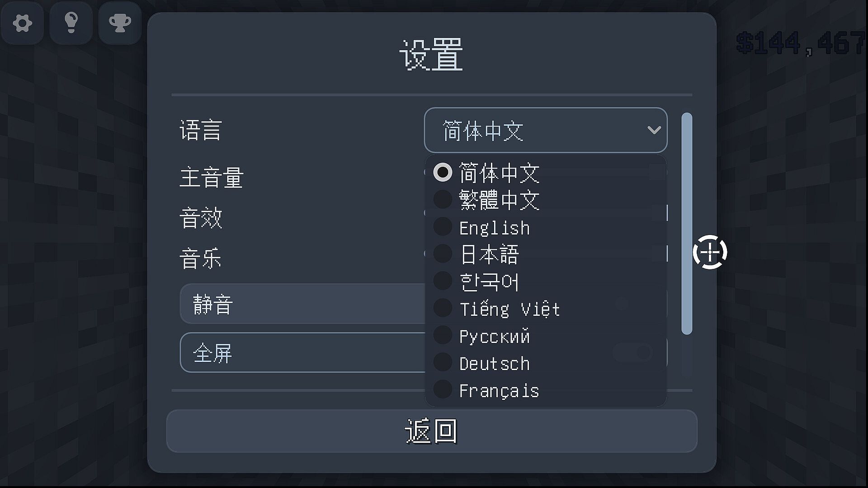Viewport: 868px width, 488px height.
Task: Click the $144,467 money counter
Action: (x=801, y=43)
